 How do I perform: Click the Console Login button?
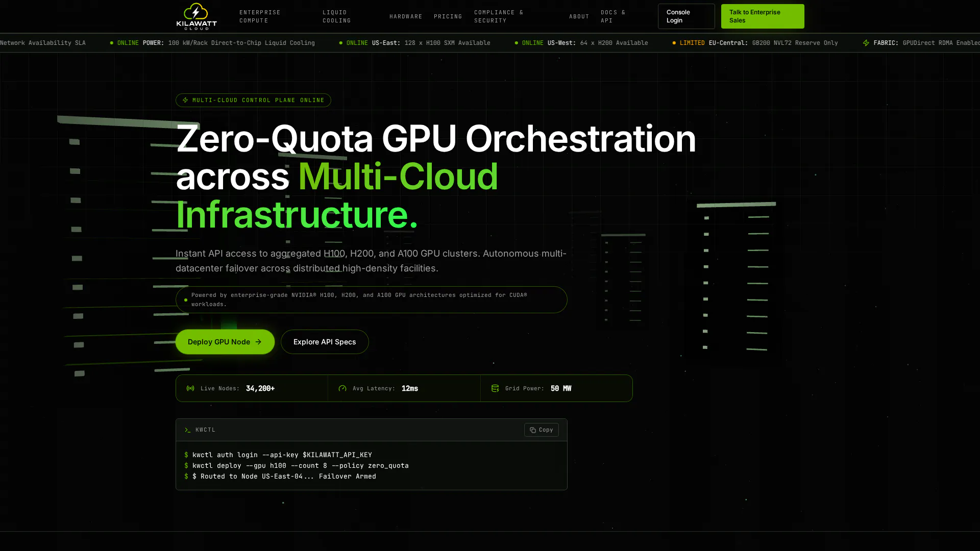point(686,16)
